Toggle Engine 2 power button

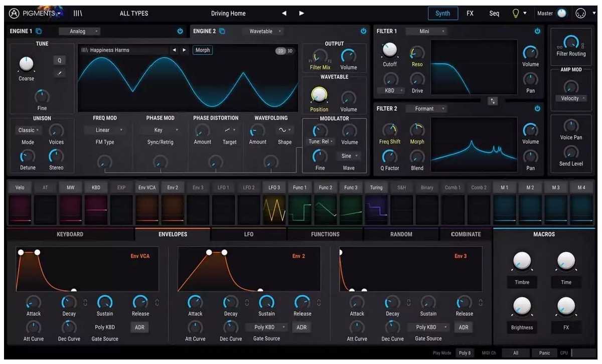click(x=364, y=31)
